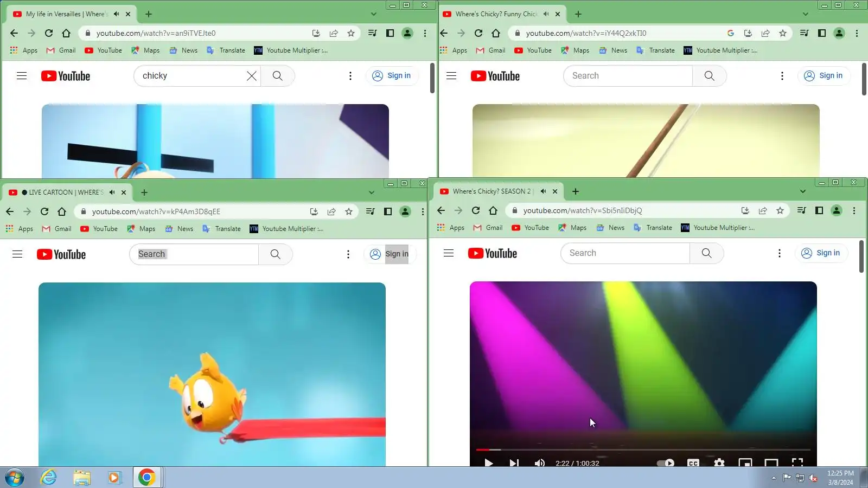The width and height of the screenshot is (868, 488).
Task: Mute the Where's Chicky SEASON 2 tab
Action: pos(543,191)
